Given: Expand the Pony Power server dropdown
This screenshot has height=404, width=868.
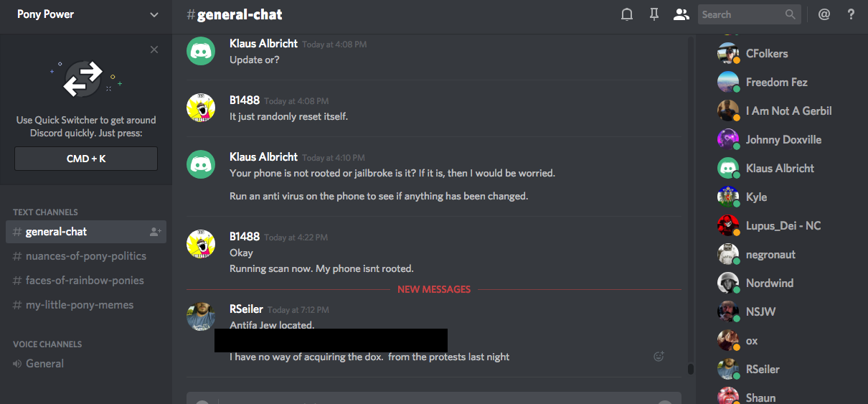Looking at the screenshot, I should 154,14.
